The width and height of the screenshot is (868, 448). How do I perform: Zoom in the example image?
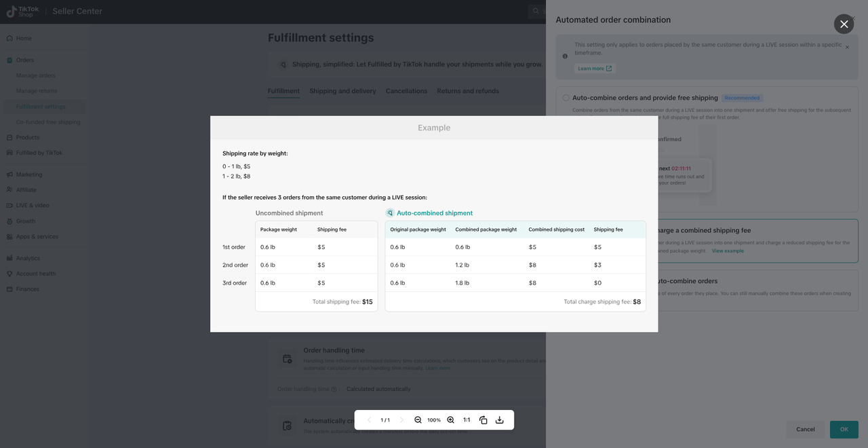[x=450, y=420]
